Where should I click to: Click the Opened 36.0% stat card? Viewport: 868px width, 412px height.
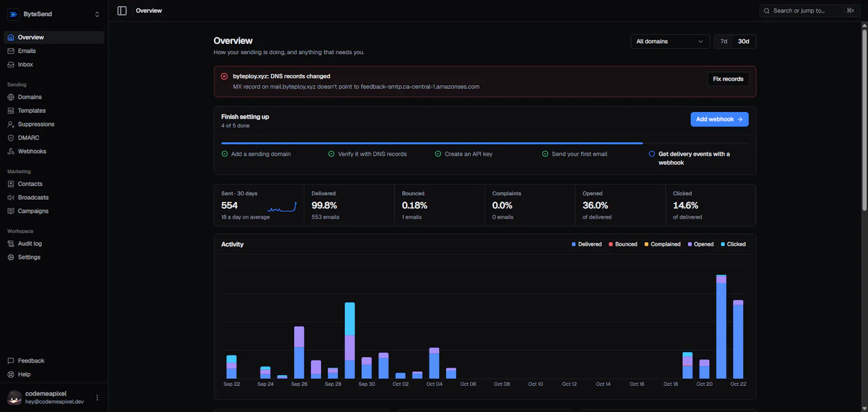620,205
